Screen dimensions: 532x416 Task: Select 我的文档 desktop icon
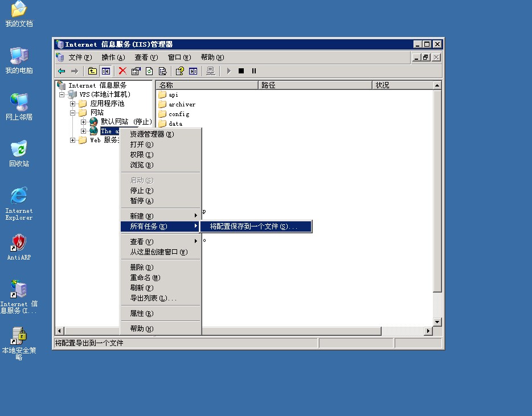[x=19, y=14]
